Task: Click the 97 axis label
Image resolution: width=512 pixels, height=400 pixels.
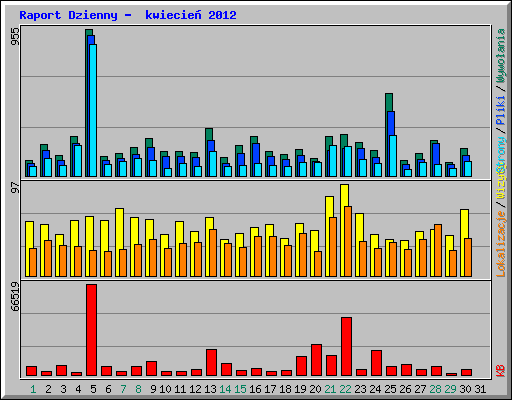Action: pyautogui.click(x=15, y=188)
